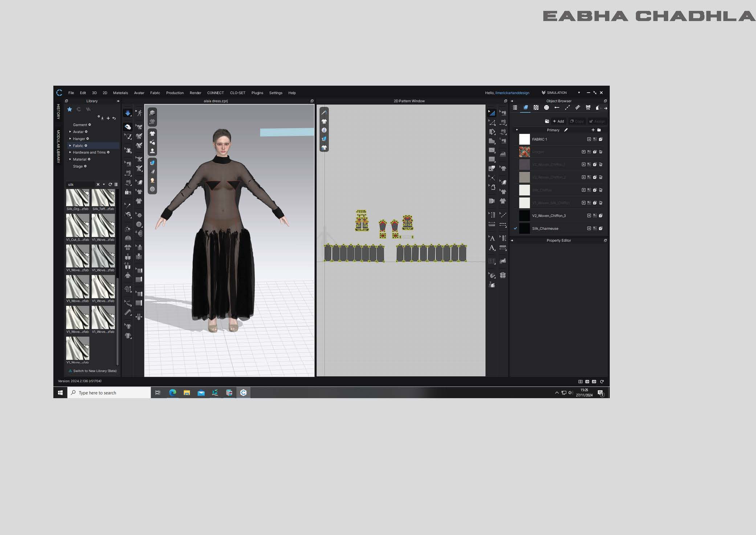Click the FABRIC 1 white swatch
This screenshot has width=756, height=535.
(524, 139)
